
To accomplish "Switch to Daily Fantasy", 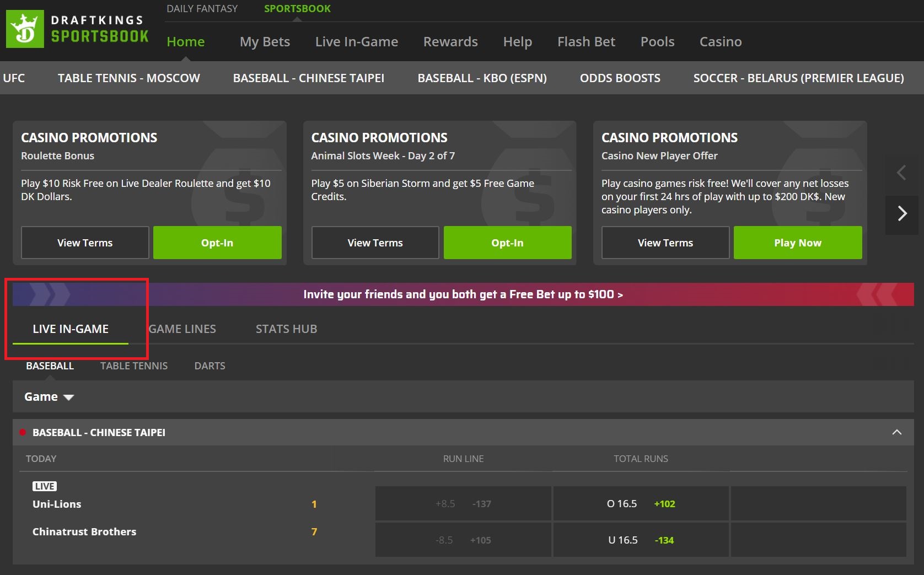I will (x=202, y=9).
